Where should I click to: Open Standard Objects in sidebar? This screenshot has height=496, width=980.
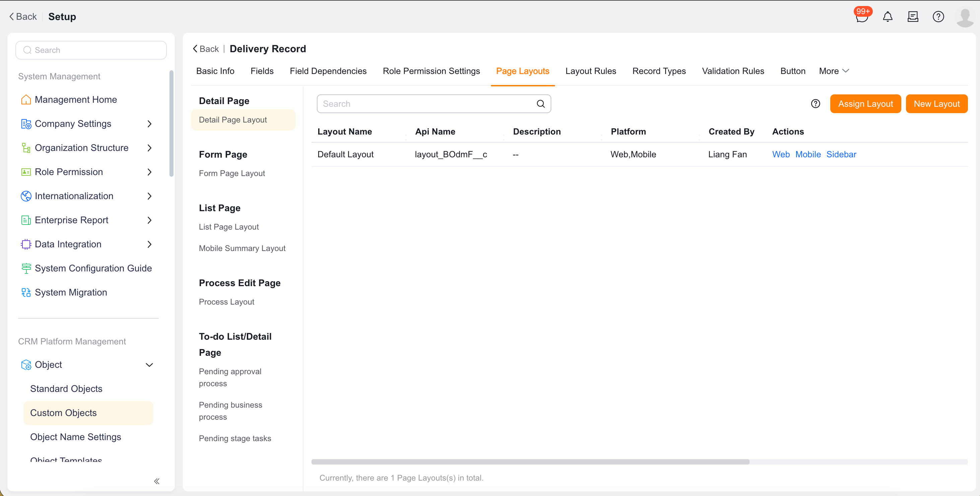[66, 389]
